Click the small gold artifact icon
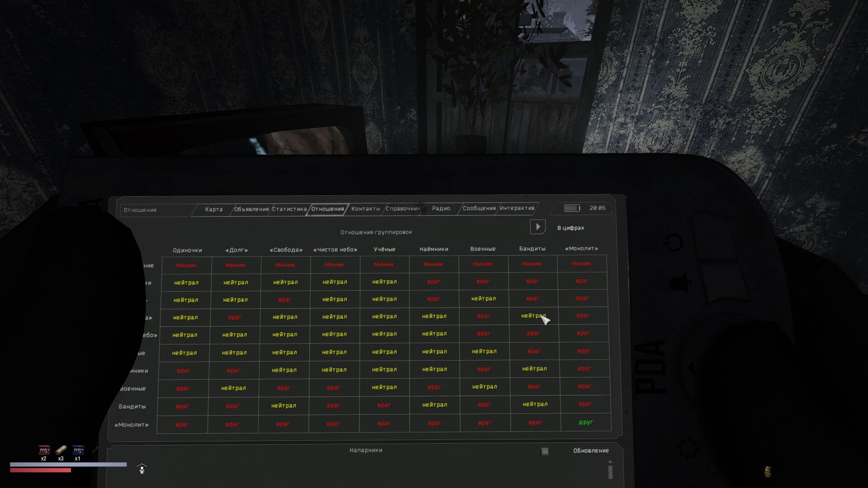 [767, 472]
